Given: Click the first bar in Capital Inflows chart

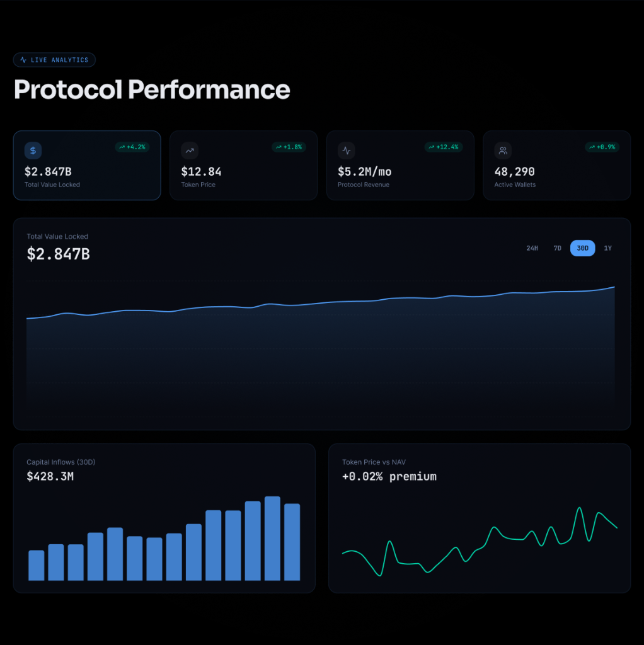Looking at the screenshot, I should (36, 565).
